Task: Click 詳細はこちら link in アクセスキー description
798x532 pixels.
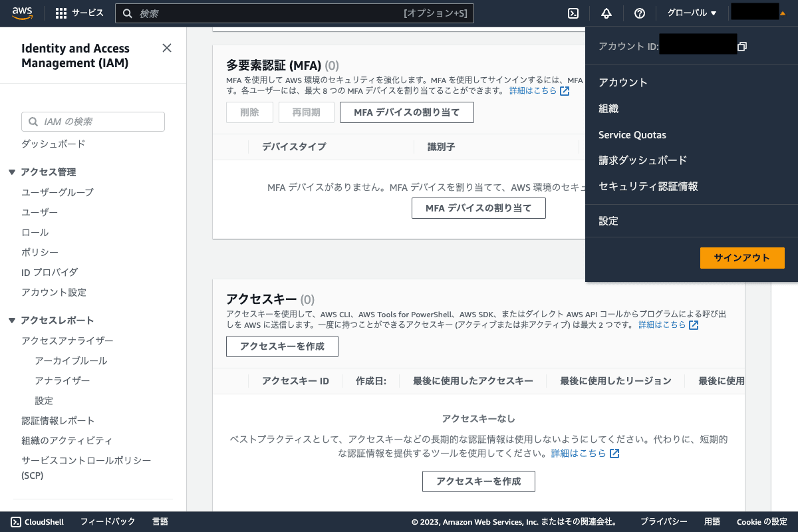Action: click(662, 325)
